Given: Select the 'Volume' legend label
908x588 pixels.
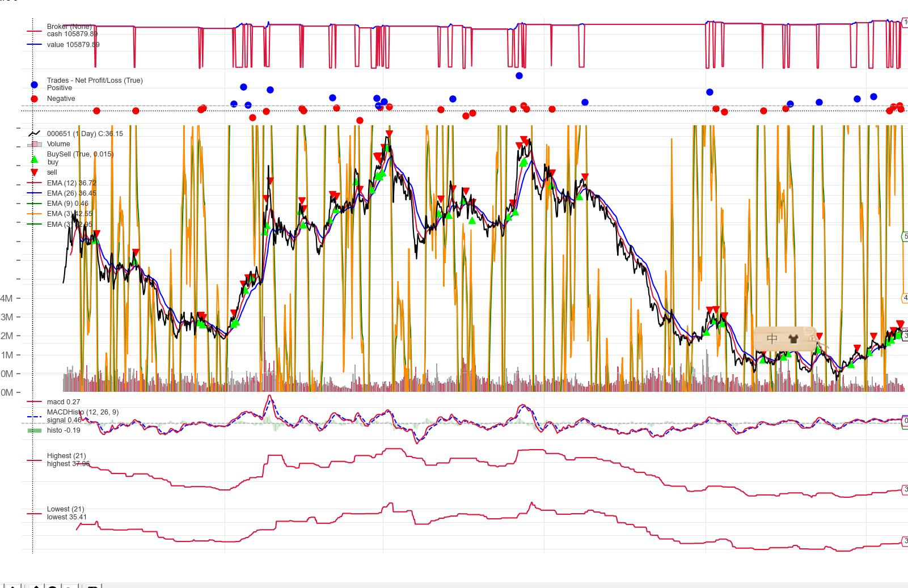Looking at the screenshot, I should tap(58, 144).
